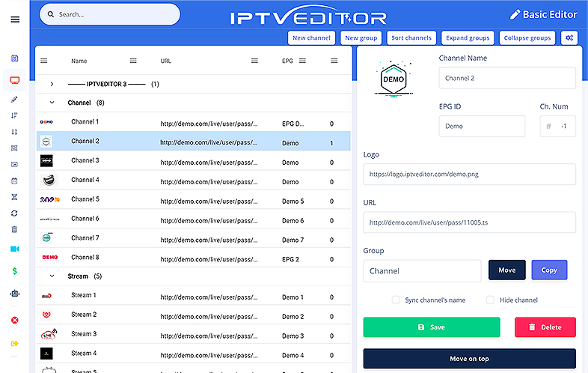This screenshot has height=373, width=588.
Task: Collapse the Channel group
Action: tap(52, 103)
